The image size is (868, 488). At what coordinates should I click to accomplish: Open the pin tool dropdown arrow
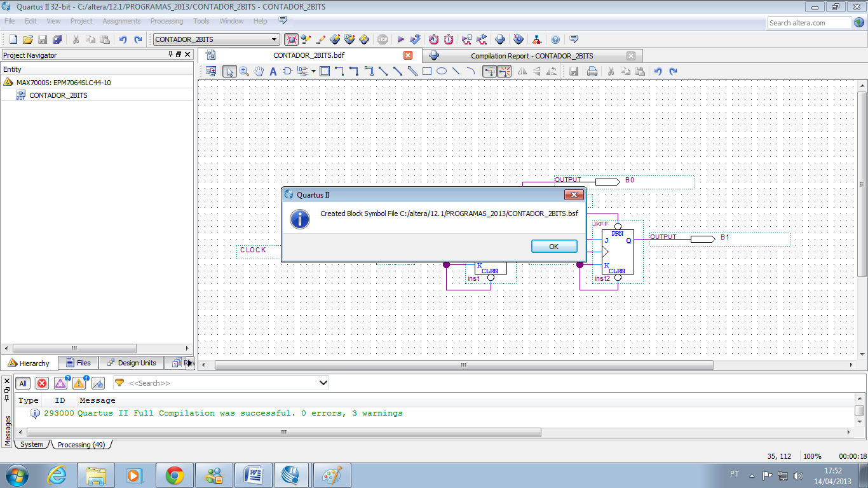314,71
